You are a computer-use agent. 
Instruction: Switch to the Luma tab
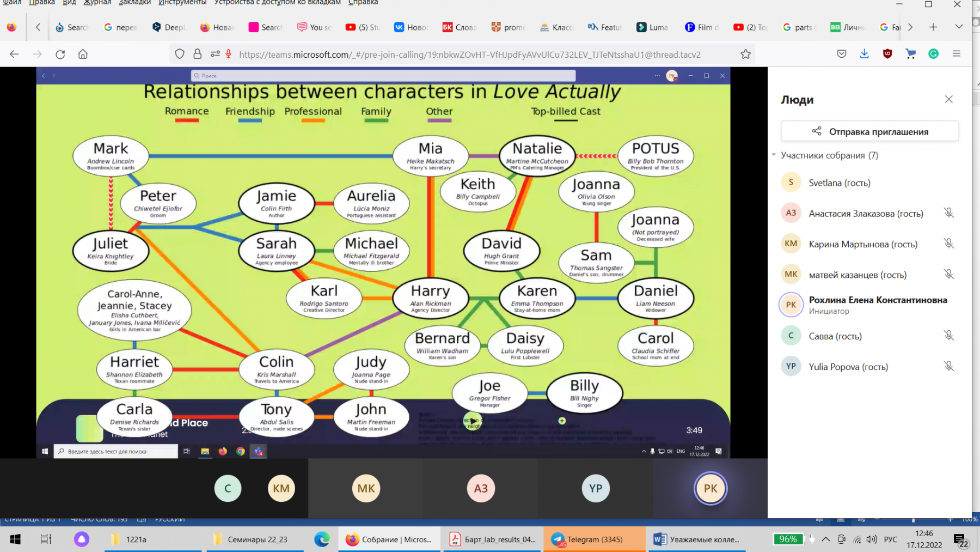point(653,27)
